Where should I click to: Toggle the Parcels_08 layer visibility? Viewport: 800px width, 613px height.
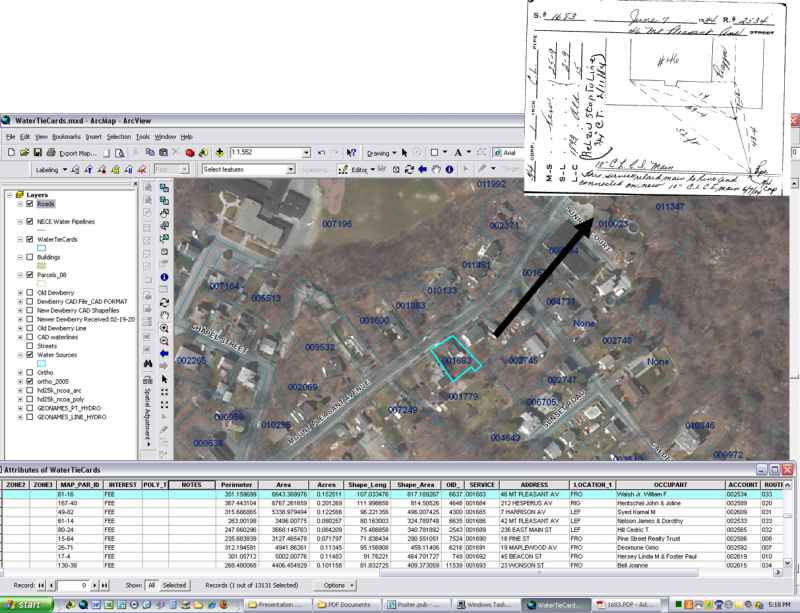pos(31,275)
